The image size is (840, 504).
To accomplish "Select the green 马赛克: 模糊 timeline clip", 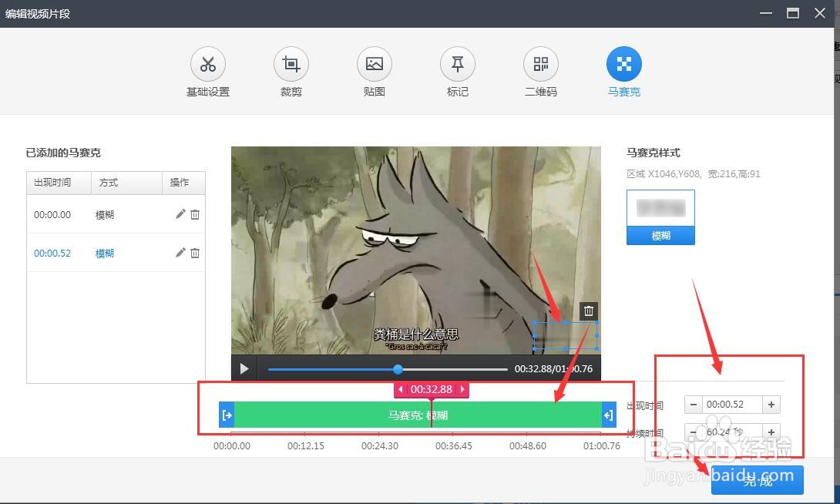I will [418, 415].
